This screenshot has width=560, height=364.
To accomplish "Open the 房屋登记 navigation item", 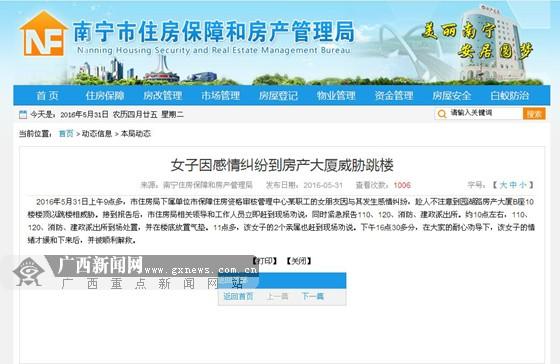I will 278,95.
